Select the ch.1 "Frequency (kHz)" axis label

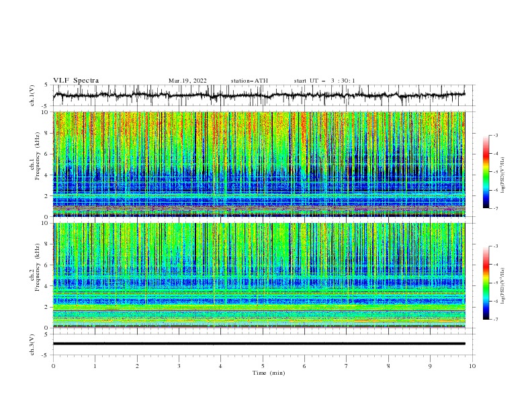coord(38,156)
